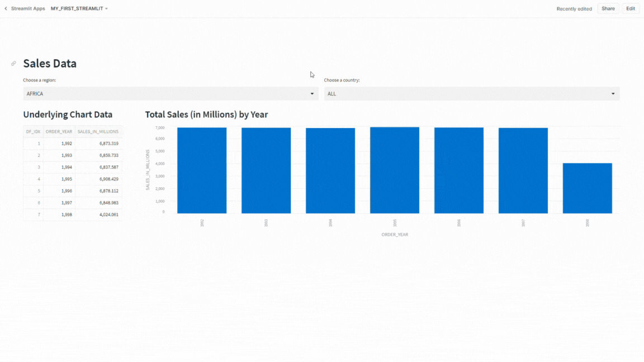Expand the Choose a country dropdown

coord(471,94)
